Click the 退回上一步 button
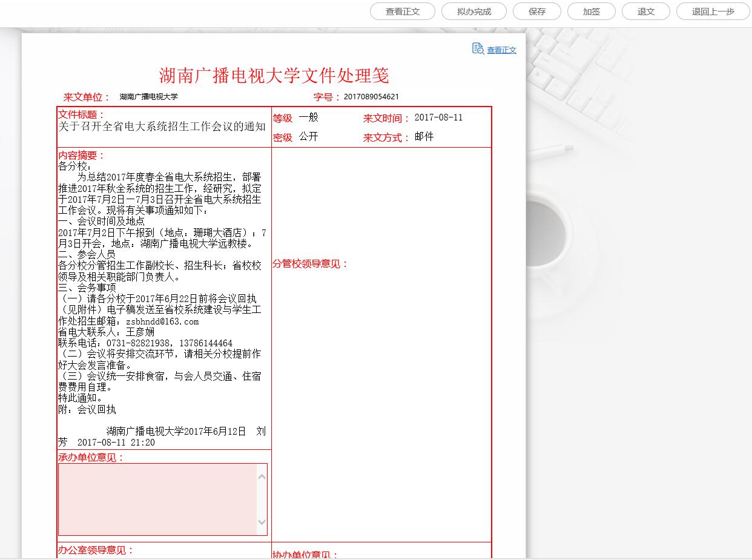 click(713, 12)
